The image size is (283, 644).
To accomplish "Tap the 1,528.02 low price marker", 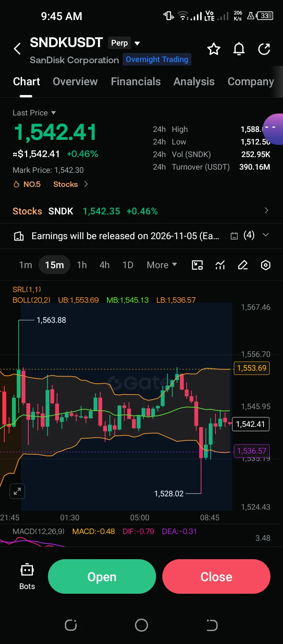I will click(x=169, y=494).
